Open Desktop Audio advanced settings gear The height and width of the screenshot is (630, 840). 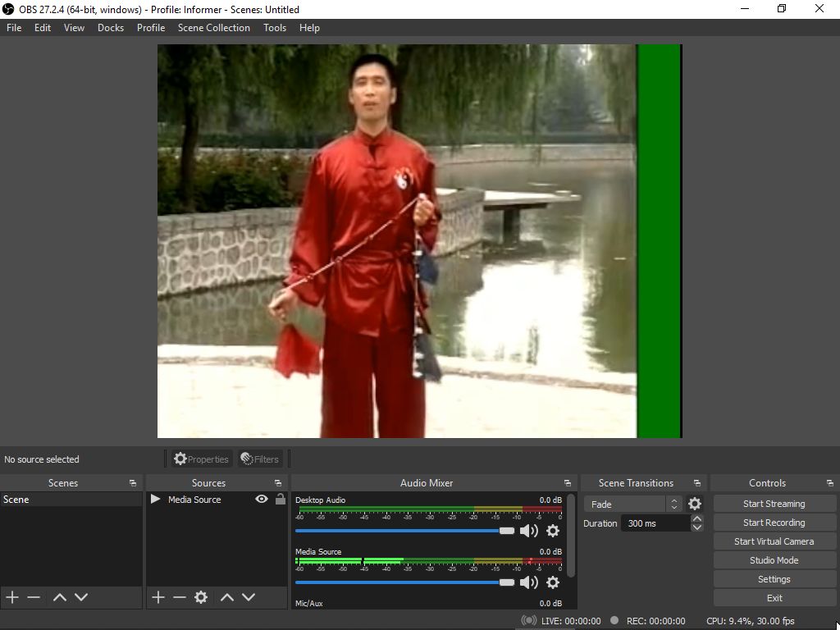[x=553, y=531]
